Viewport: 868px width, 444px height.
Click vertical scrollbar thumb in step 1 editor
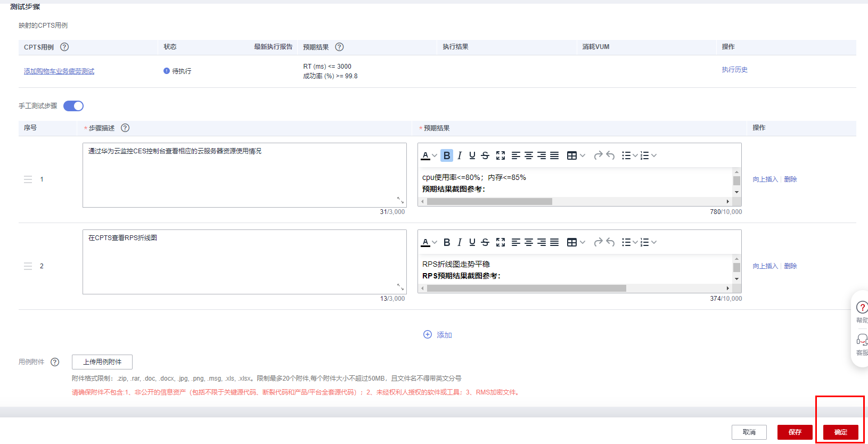[736, 181]
